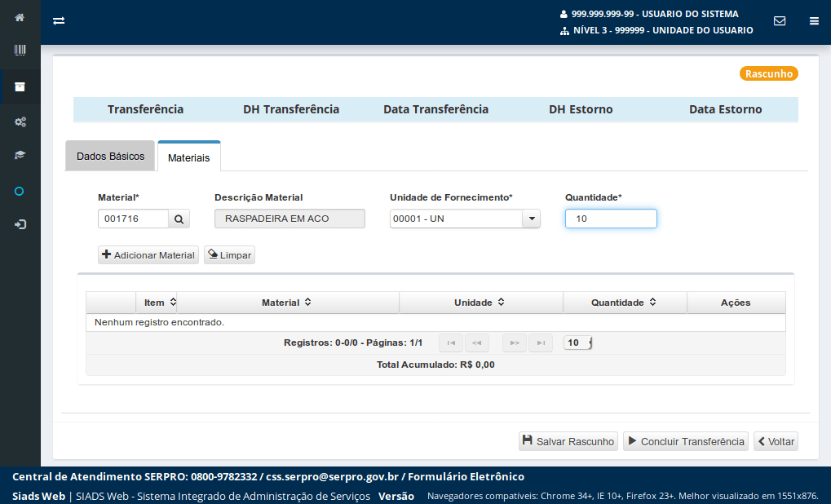Click the Quantidade input field

611,219
